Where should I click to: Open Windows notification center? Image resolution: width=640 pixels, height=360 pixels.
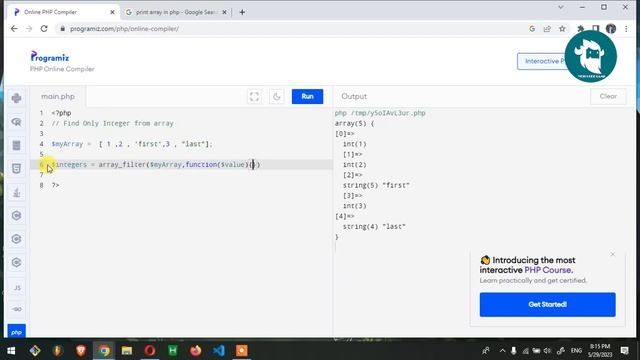coord(624,351)
